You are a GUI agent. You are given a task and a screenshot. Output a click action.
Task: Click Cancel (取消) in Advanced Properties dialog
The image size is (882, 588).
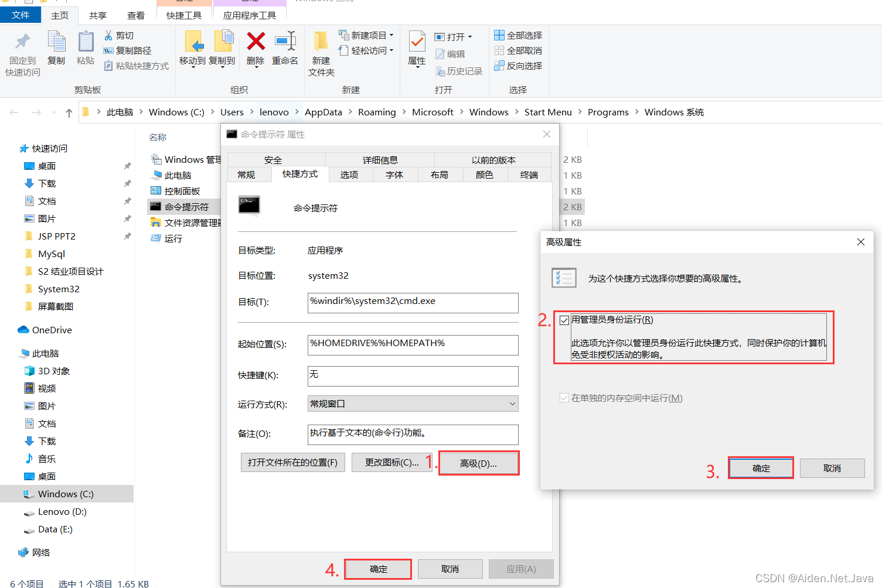point(832,468)
